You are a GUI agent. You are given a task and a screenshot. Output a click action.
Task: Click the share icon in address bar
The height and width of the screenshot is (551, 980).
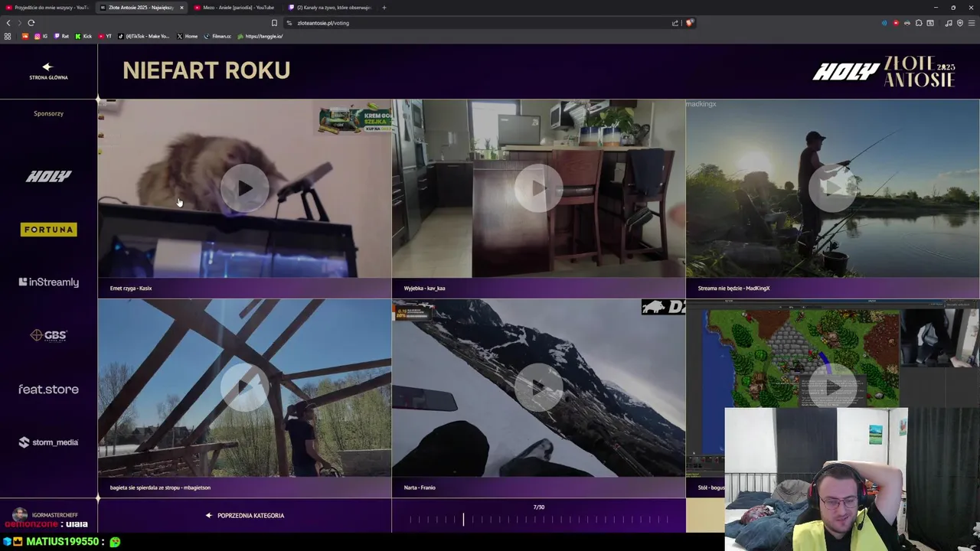(675, 23)
